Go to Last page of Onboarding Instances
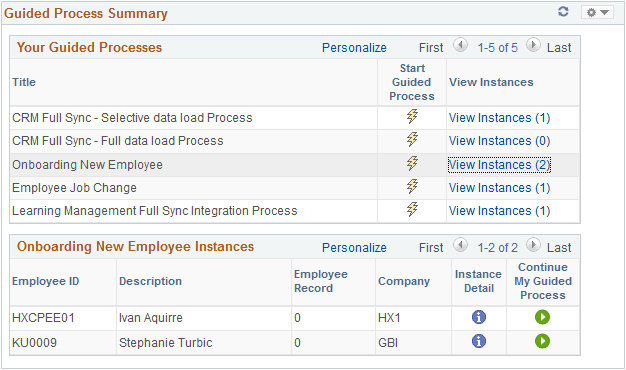Image resolution: width=626 pixels, height=370 pixels. (x=559, y=248)
